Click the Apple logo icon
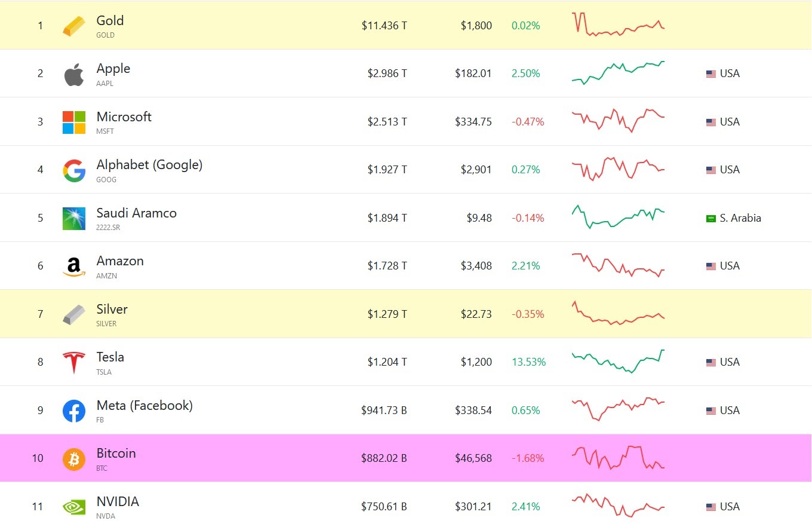 click(x=74, y=74)
